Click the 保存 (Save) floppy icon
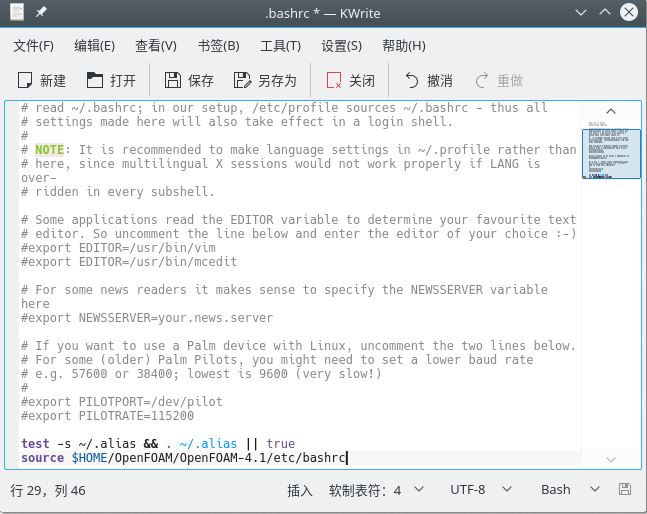Viewport: 647px width, 514px height. (x=172, y=80)
